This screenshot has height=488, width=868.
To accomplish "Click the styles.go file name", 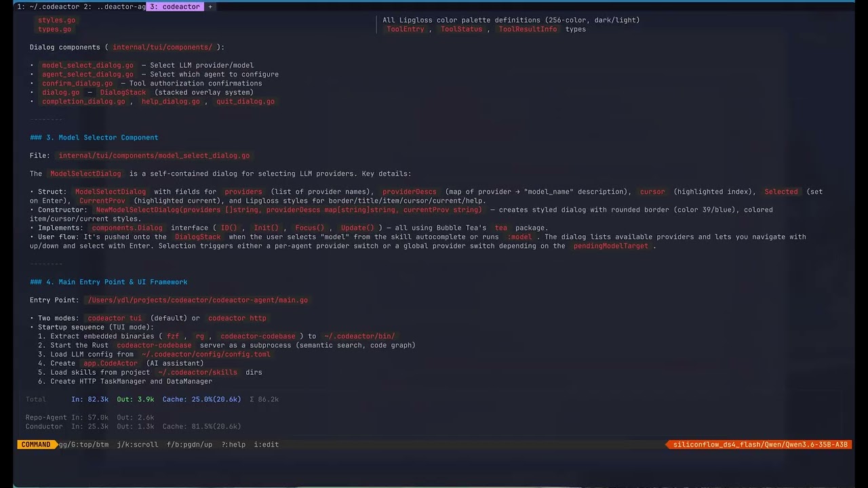I will 56,20.
